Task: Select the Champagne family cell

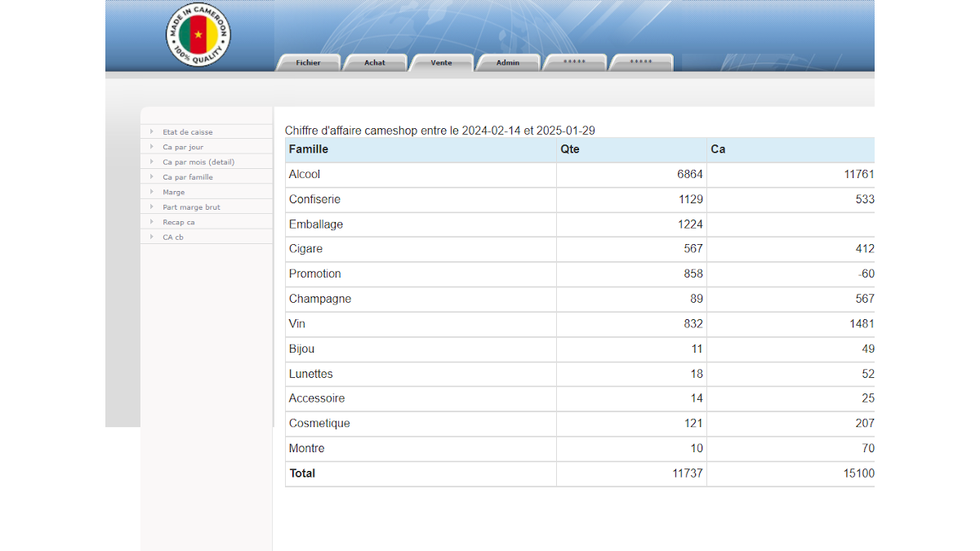Action: pos(421,300)
